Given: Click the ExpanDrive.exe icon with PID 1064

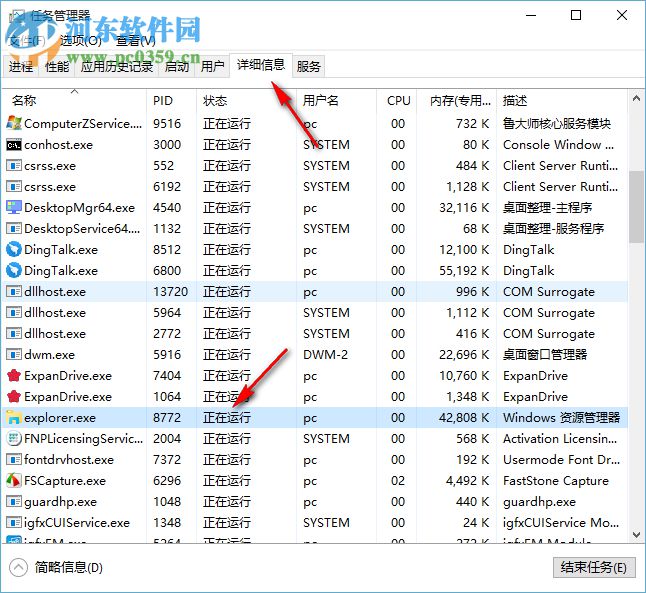Looking at the screenshot, I should pyautogui.click(x=14, y=396).
